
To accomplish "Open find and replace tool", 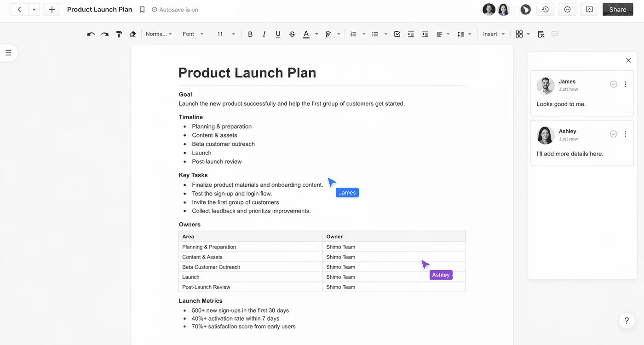I will click(541, 34).
